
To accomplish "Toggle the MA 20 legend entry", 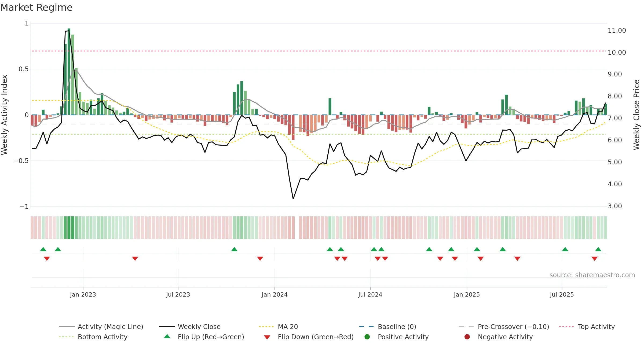I will pos(278,327).
